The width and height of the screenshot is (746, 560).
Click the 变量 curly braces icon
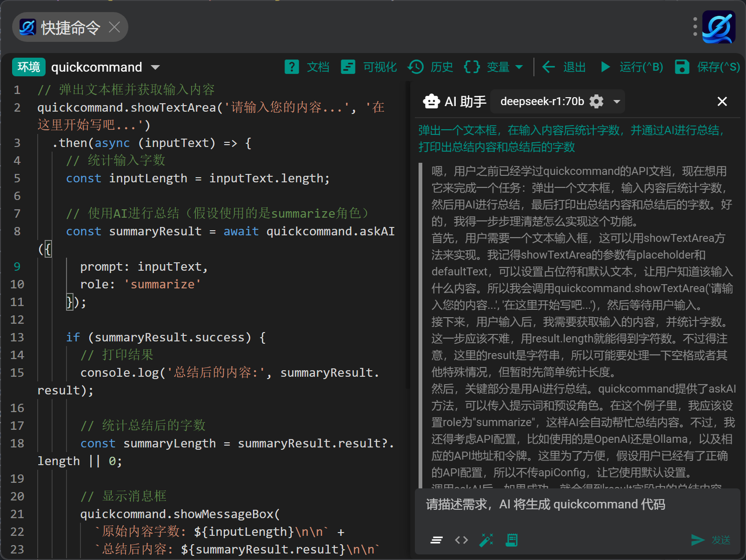(472, 67)
